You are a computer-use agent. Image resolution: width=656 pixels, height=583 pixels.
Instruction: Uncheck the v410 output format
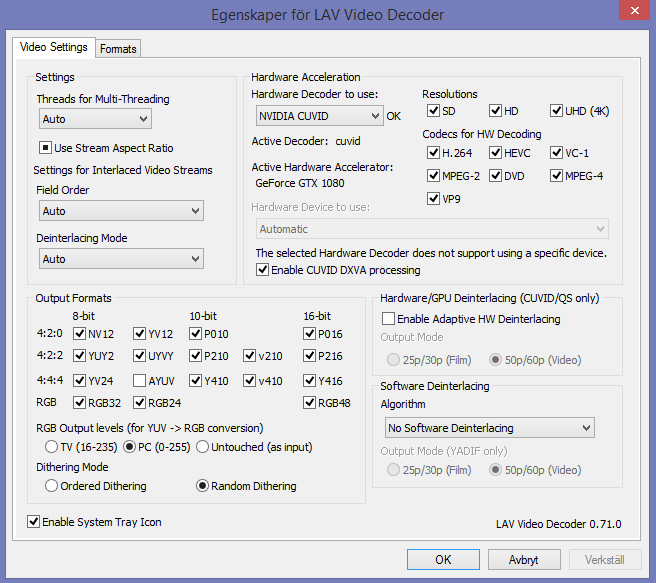coord(249,381)
